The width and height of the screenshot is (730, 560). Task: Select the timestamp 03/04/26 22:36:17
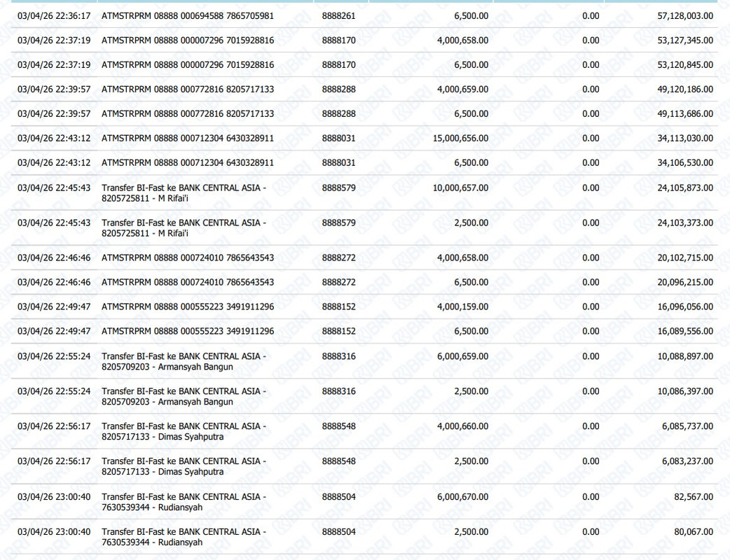54,16
